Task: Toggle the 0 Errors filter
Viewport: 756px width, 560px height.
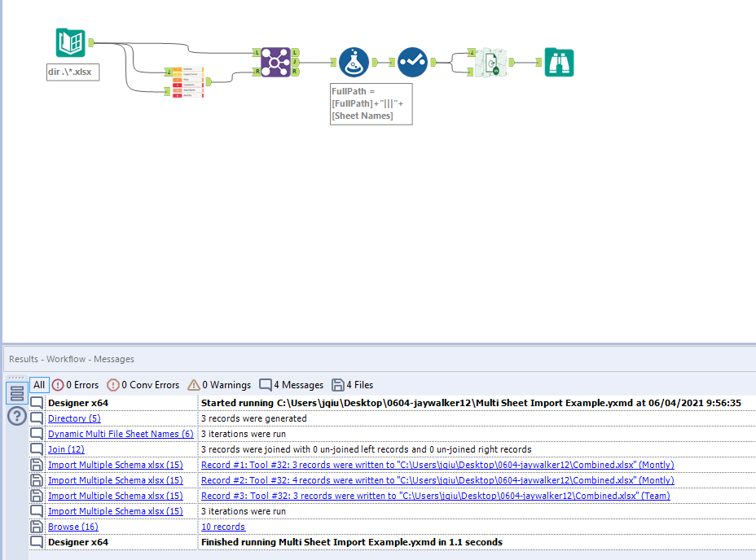Action: [x=75, y=385]
